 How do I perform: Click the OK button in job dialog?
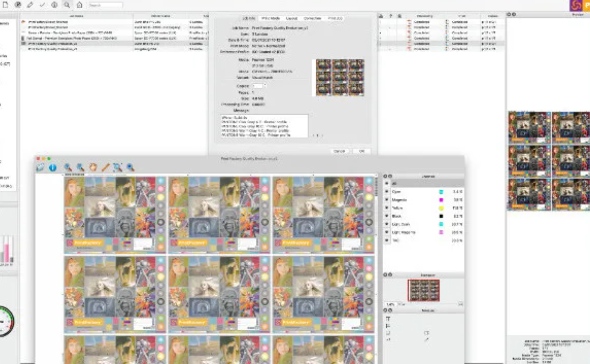click(361, 151)
